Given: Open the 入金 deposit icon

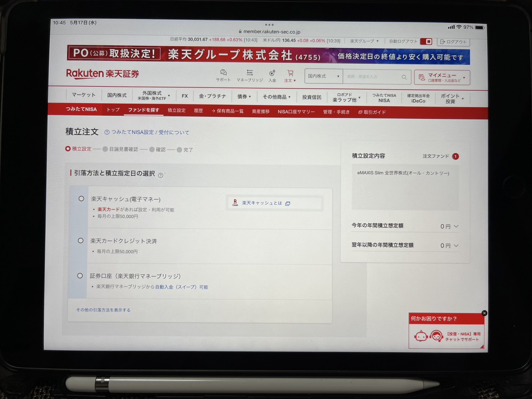Looking at the screenshot, I should (x=272, y=76).
